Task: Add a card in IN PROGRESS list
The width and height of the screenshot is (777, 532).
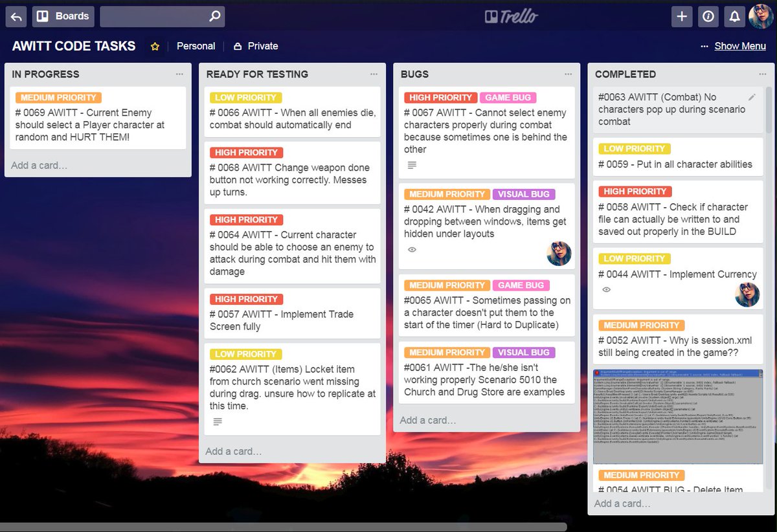Action: pos(39,165)
